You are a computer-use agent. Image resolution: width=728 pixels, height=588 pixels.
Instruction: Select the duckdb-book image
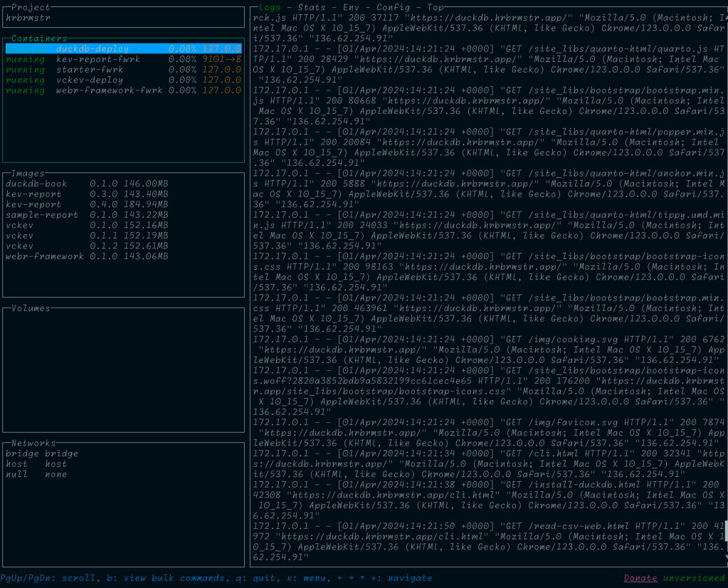36,184
